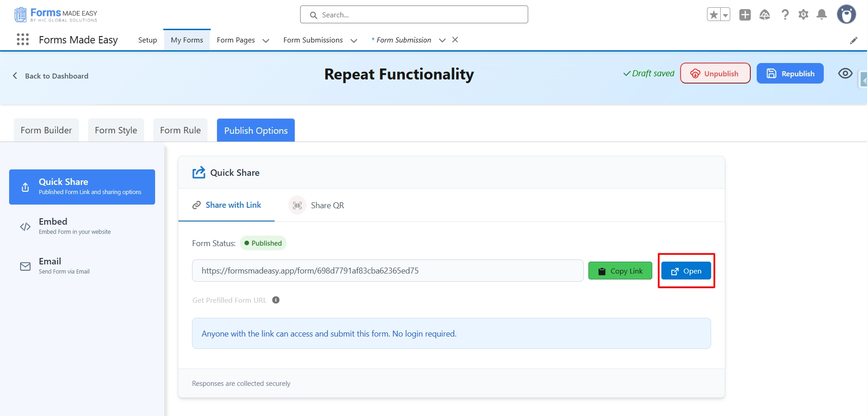Switch to the Form Builder tab
Viewport: 868px width, 416px height.
pos(46,131)
